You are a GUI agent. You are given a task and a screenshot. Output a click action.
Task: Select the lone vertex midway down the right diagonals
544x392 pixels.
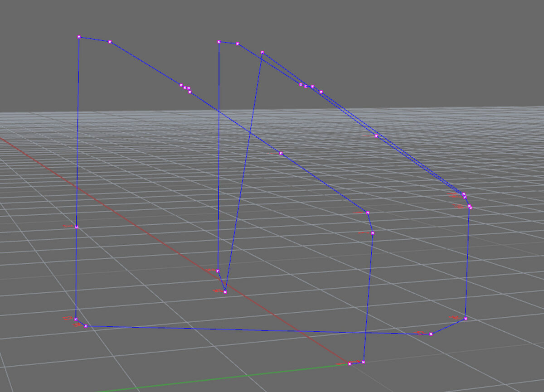(x=376, y=136)
